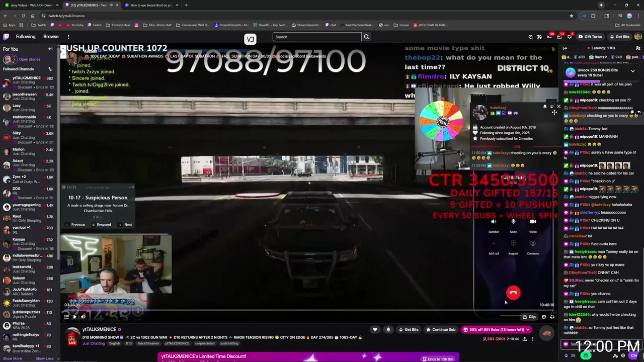
Task: Clip the current stream moment
Action: pyautogui.click(x=529, y=317)
